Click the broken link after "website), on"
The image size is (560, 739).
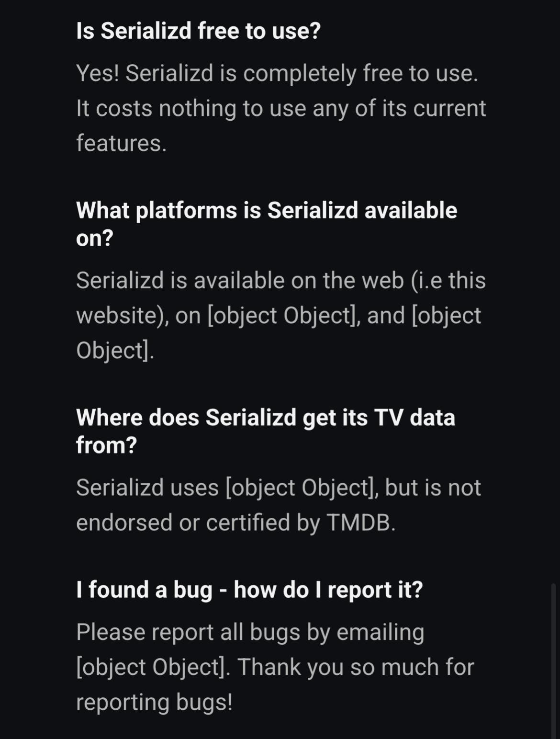click(x=283, y=316)
